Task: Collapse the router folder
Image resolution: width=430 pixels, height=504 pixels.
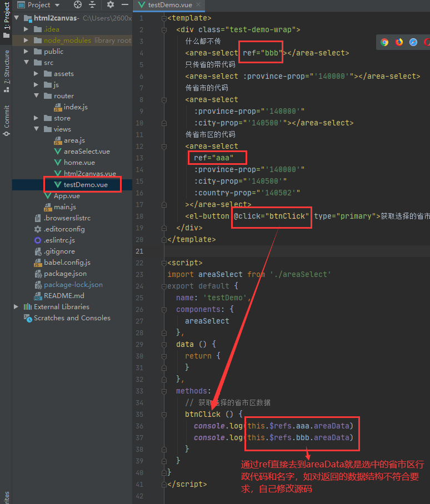Action: point(36,96)
